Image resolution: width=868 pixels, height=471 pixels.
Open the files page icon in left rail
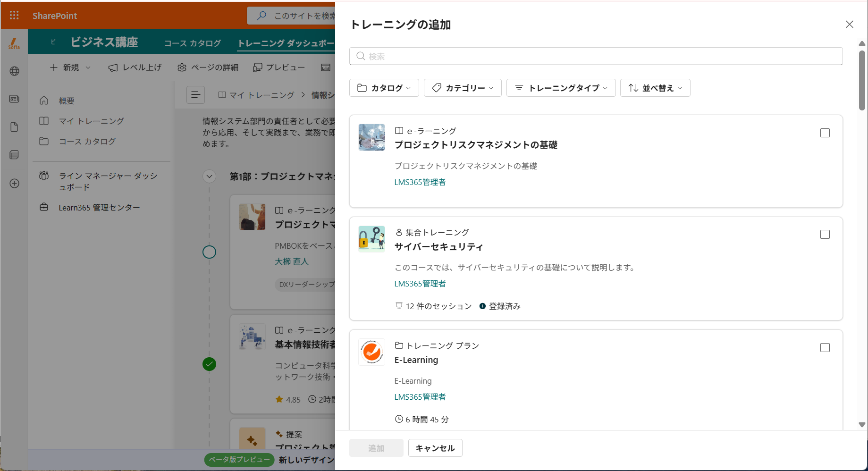(x=14, y=127)
